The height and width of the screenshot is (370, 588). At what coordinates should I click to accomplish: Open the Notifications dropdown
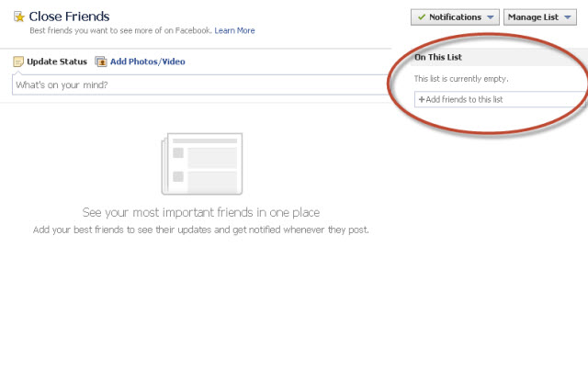click(x=455, y=17)
